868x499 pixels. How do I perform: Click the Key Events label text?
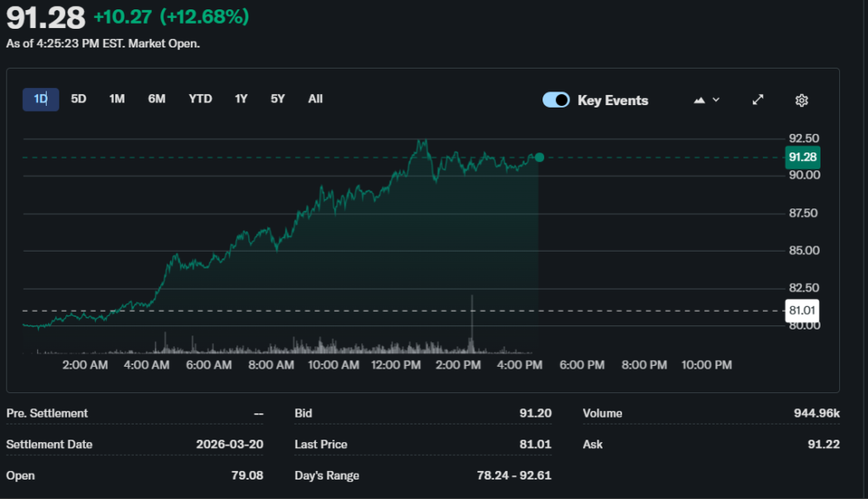(612, 100)
